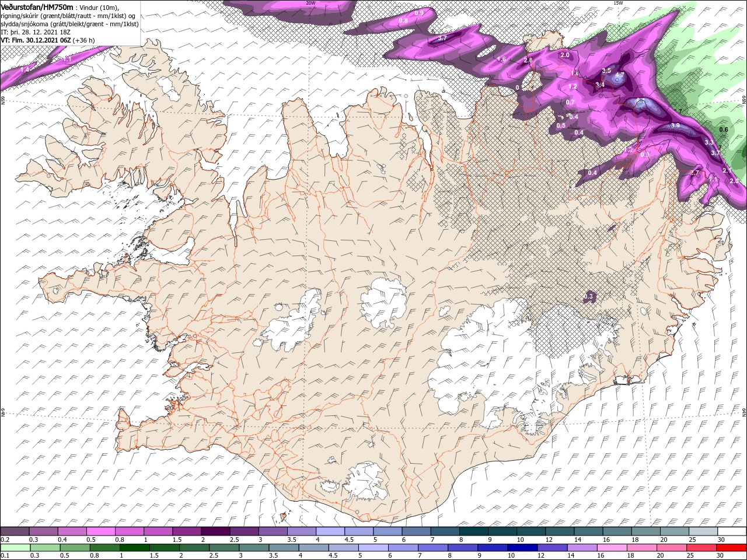Click the '2.7' snowfall value on map
This screenshot has height=560, width=747.
[694, 173]
